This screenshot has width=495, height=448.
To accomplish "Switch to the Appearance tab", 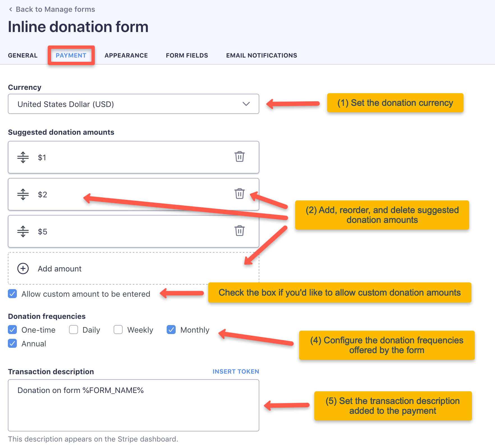I will click(x=126, y=55).
